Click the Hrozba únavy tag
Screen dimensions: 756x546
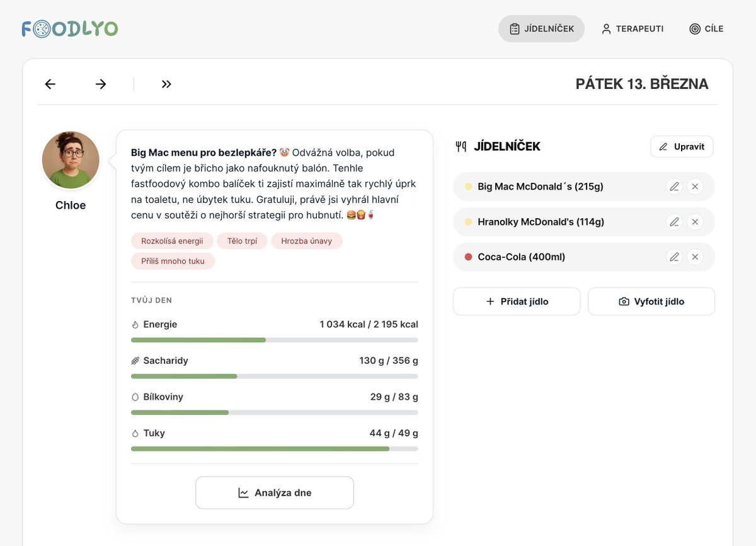[307, 241]
